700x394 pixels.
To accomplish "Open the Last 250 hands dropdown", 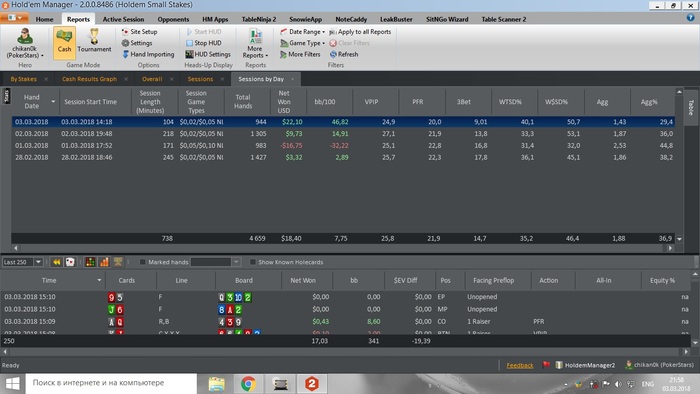I will point(38,262).
